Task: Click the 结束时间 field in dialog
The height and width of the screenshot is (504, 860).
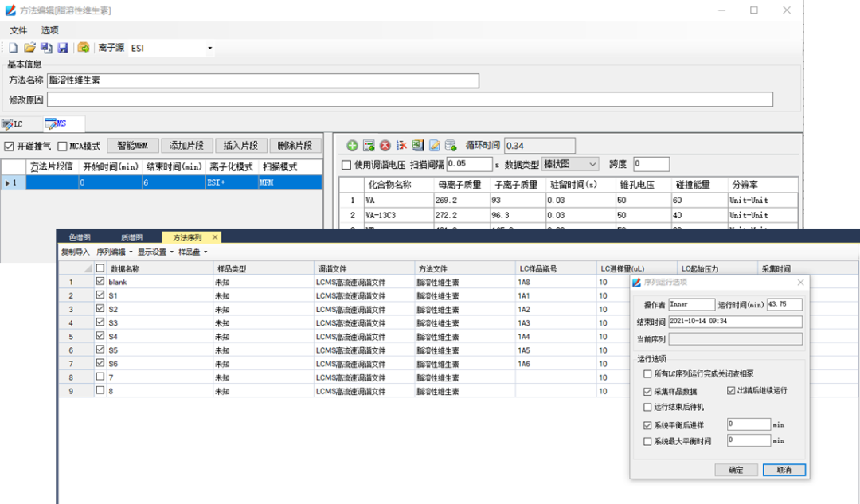Action: [735, 322]
